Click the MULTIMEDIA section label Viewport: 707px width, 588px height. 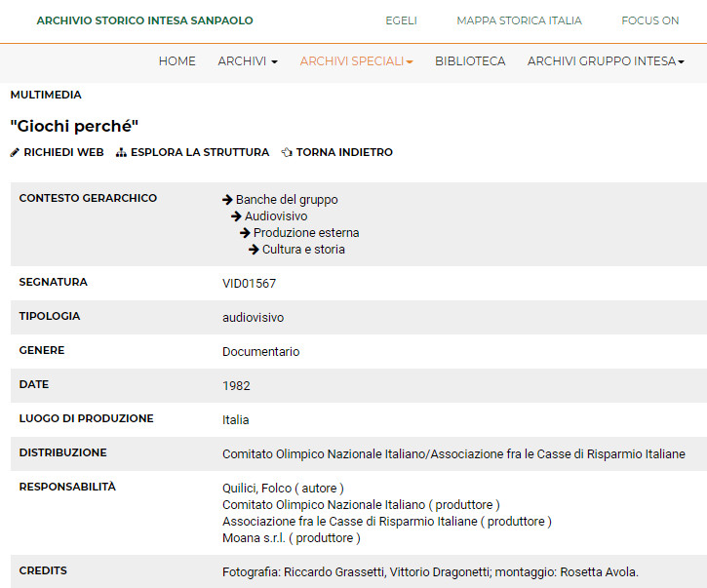[46, 95]
